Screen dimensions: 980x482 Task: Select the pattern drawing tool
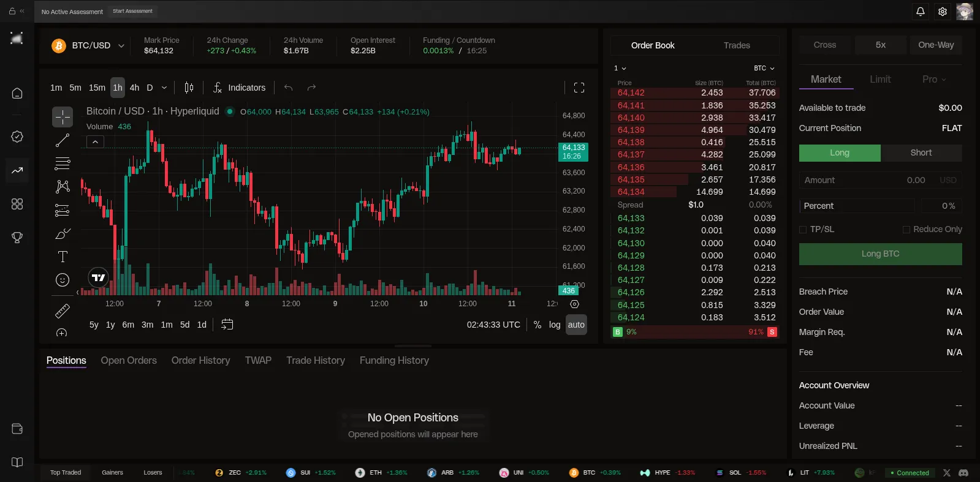pyautogui.click(x=63, y=186)
